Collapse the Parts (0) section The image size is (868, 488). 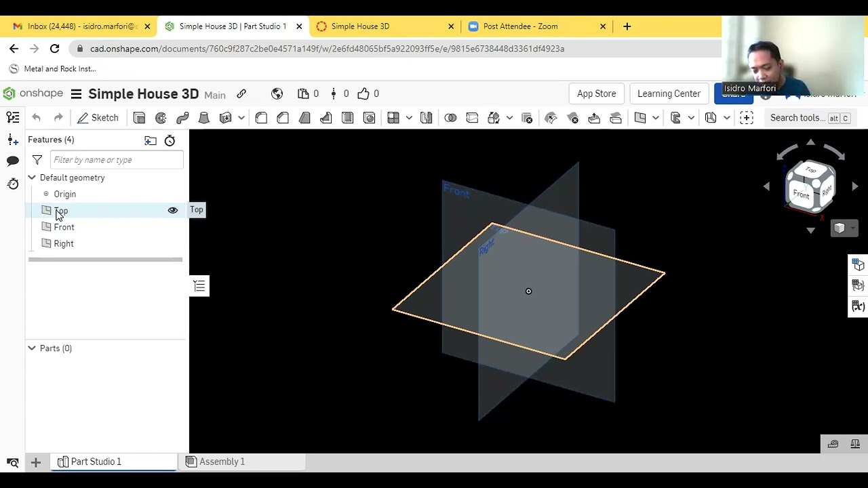coord(32,348)
